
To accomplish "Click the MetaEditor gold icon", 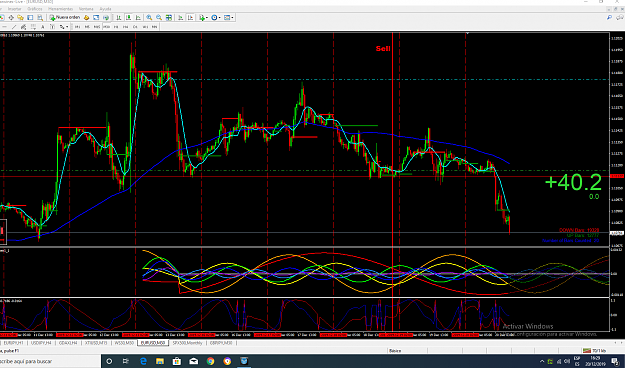I will tap(86, 18).
